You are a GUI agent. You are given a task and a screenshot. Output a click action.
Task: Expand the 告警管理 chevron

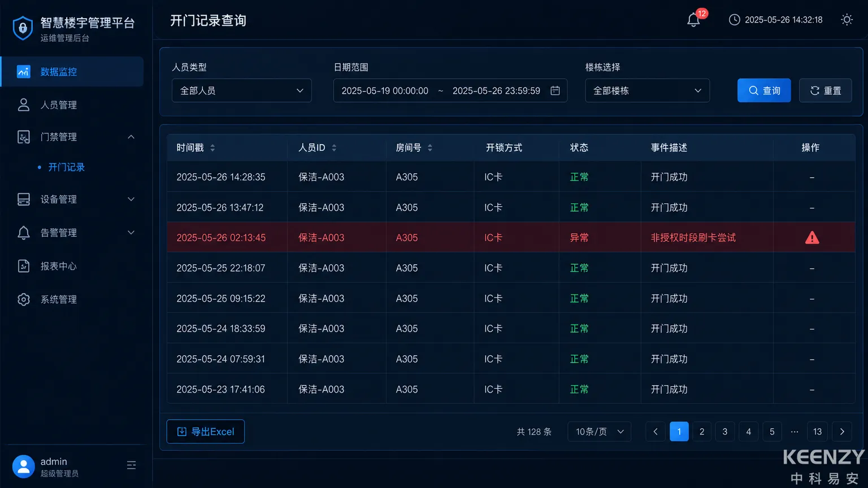pos(131,233)
